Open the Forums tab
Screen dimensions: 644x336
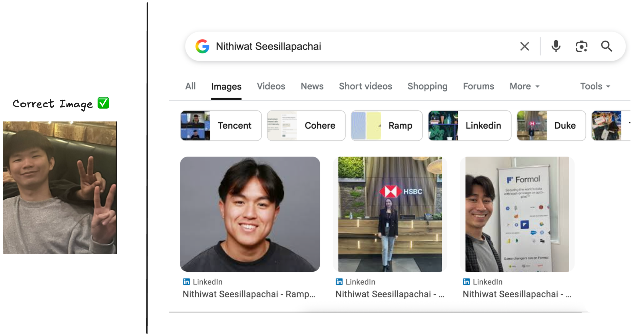(478, 86)
